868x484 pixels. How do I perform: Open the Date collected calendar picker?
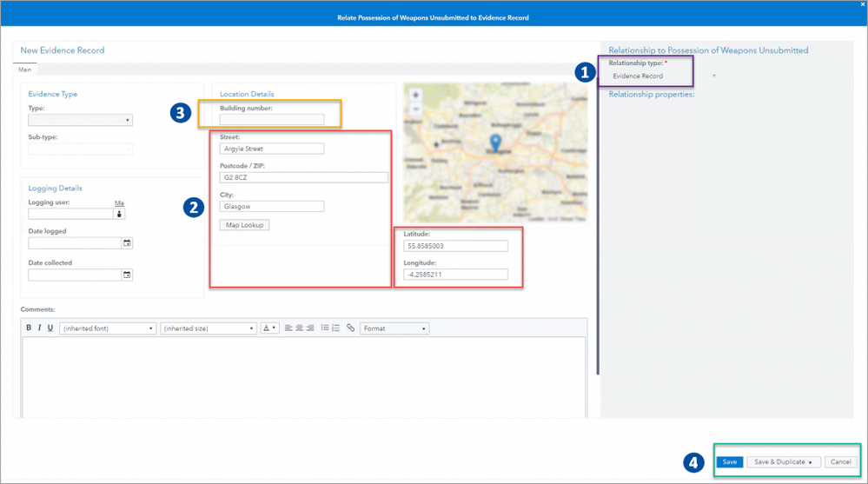pyautogui.click(x=127, y=275)
